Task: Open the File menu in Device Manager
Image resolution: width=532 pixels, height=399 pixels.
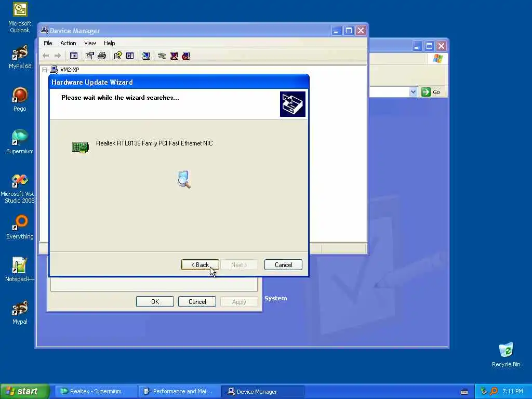Action: pyautogui.click(x=48, y=43)
